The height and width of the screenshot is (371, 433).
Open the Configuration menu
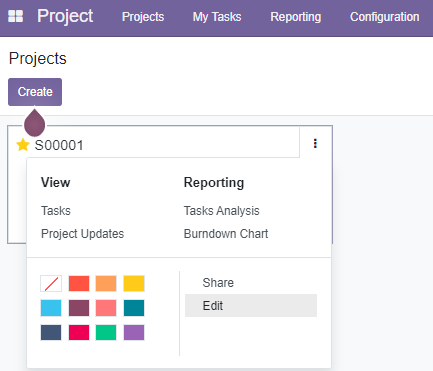coord(385,17)
